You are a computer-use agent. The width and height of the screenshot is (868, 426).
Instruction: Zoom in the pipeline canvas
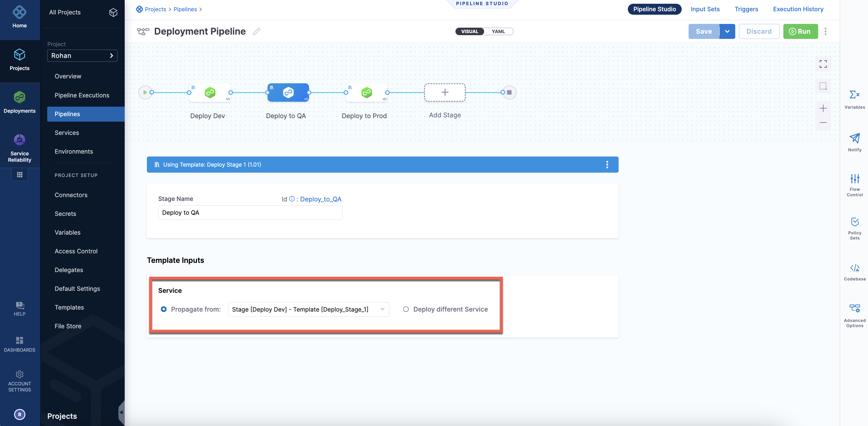(823, 108)
